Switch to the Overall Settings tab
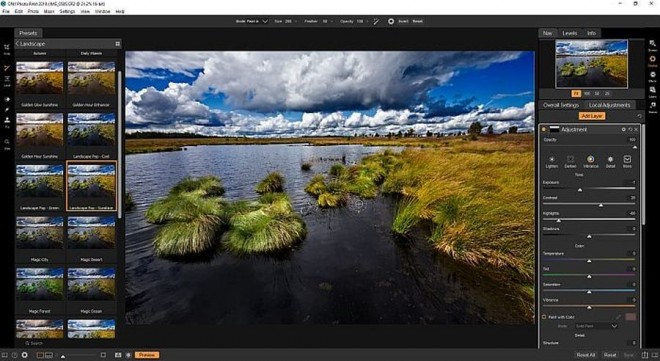 click(x=561, y=105)
